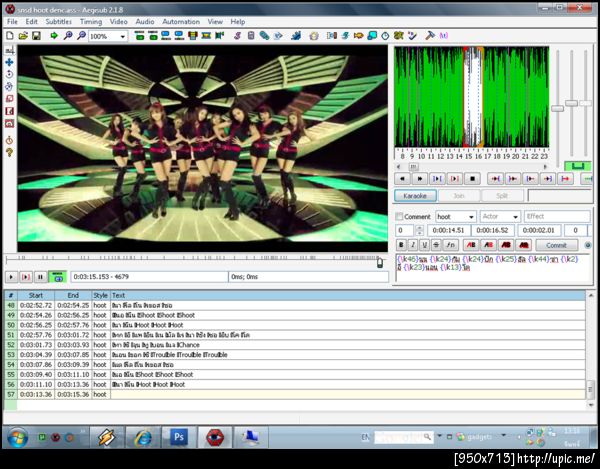
Task: Set primary color with first AB button
Action: click(x=471, y=245)
